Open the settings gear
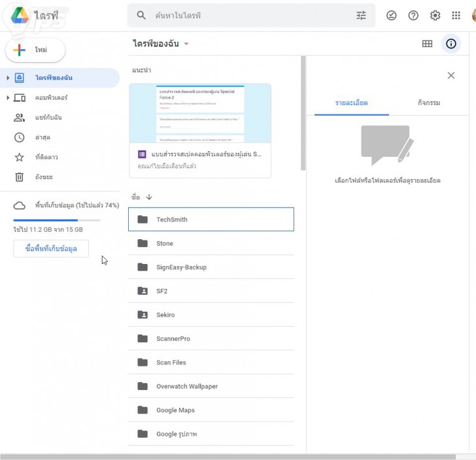 (x=435, y=15)
